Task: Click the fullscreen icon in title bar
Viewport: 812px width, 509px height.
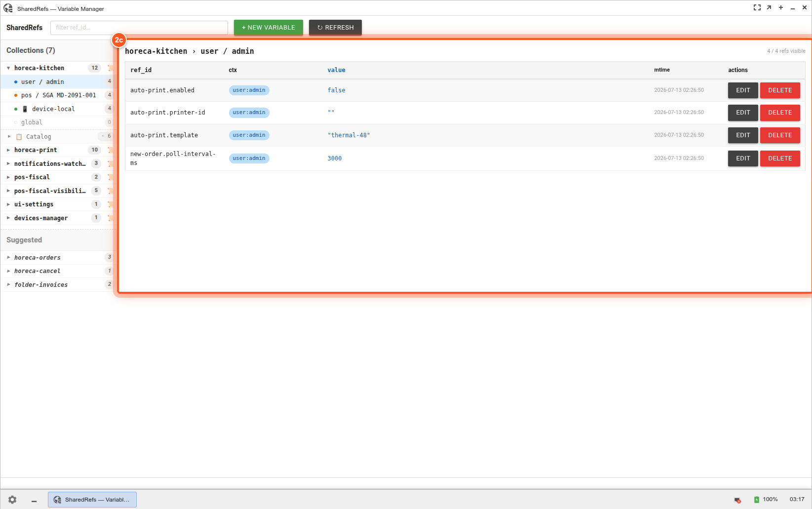Action: pos(757,7)
